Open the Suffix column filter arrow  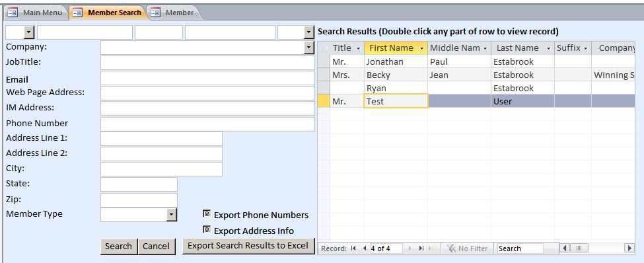tap(585, 48)
